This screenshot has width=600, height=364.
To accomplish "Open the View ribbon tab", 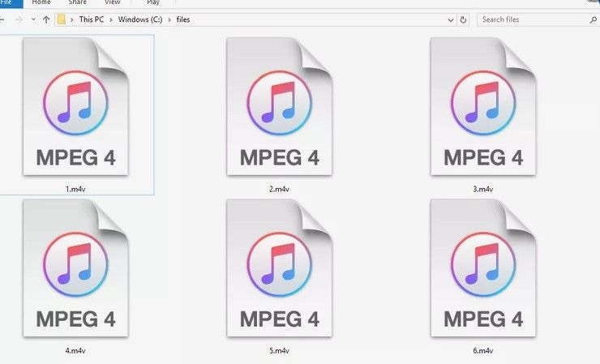I will coord(112,2).
